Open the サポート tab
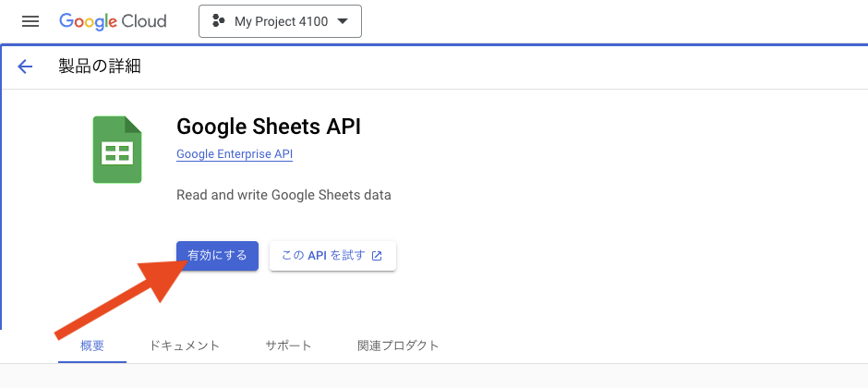Image resolution: width=868 pixels, height=388 pixels. [288, 346]
